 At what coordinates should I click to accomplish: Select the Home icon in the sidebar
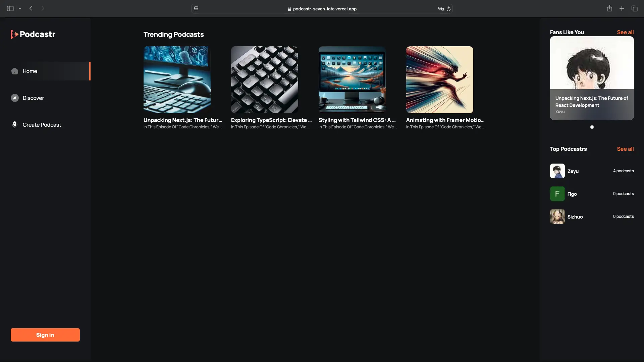15,71
